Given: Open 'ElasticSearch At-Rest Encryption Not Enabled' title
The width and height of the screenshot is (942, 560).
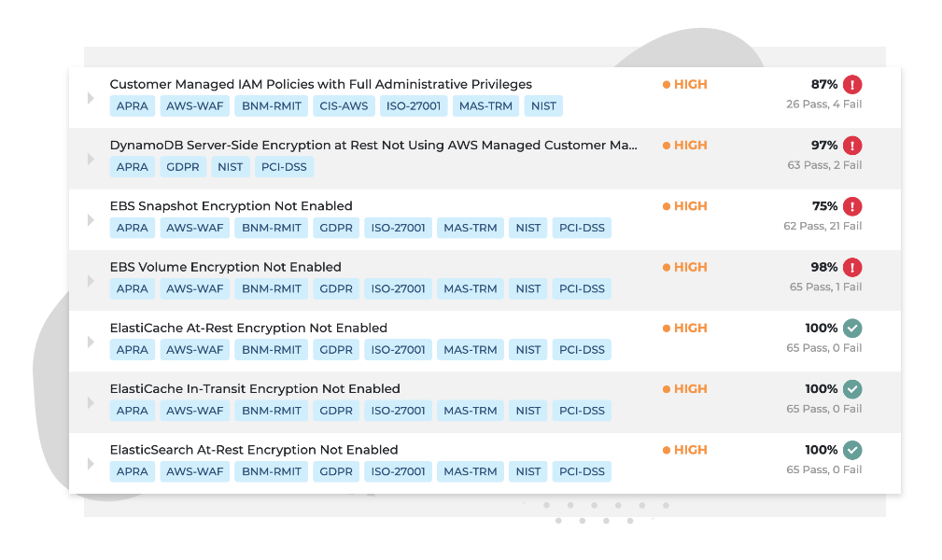Looking at the screenshot, I should point(254,450).
